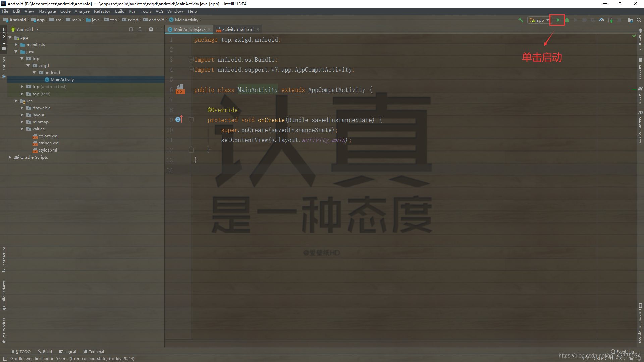644x362 pixels.
Task: Open the Terminal tool window button
Action: pos(94,352)
